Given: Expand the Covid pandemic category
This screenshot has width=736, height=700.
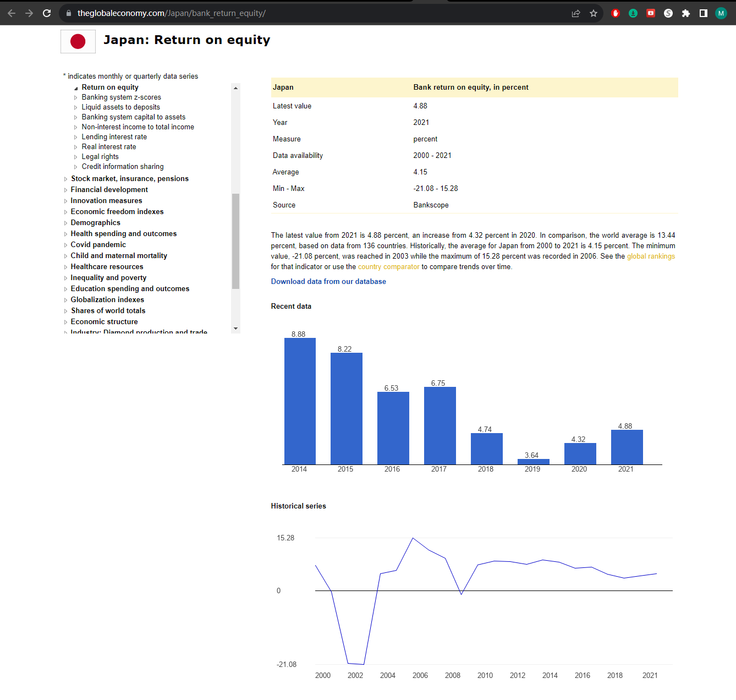Looking at the screenshot, I should tap(98, 245).
